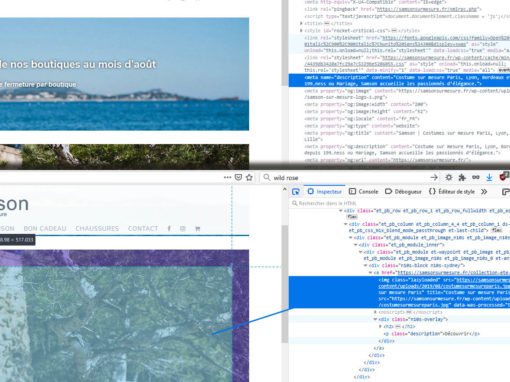
Task: Click the scroll-up arrow of lower page scrollbar
Action: (285, 189)
